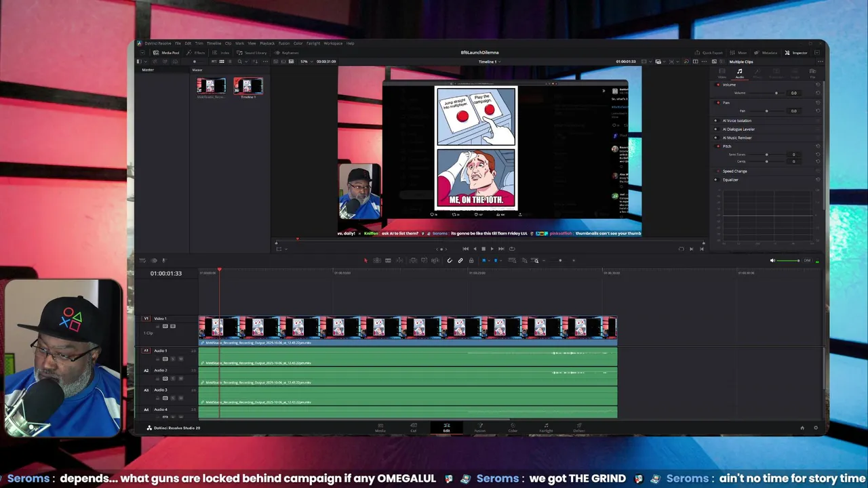This screenshot has height=488, width=868.
Task: Enable AI Music Remixer
Action: pos(716,138)
